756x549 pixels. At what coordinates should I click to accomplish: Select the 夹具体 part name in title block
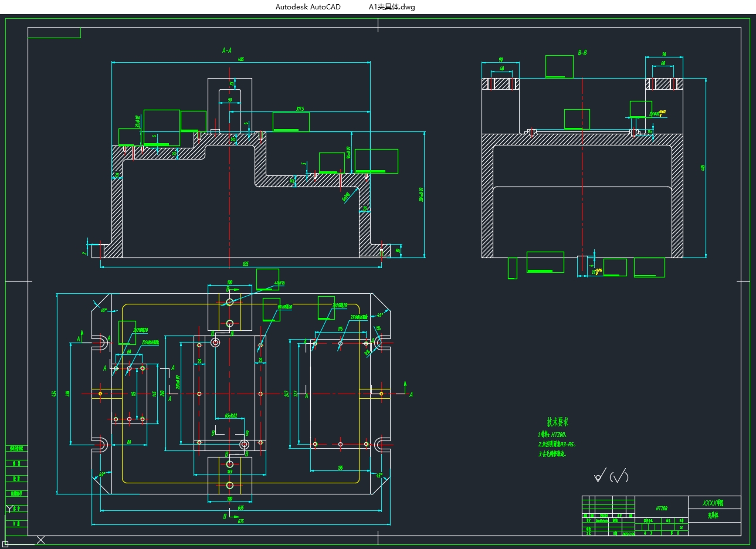[x=713, y=516]
